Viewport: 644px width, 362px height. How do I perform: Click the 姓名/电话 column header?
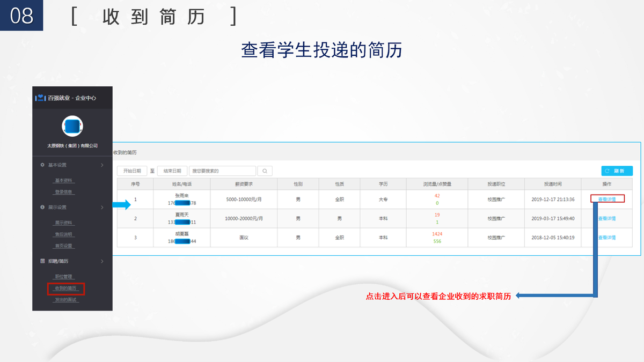tap(182, 184)
